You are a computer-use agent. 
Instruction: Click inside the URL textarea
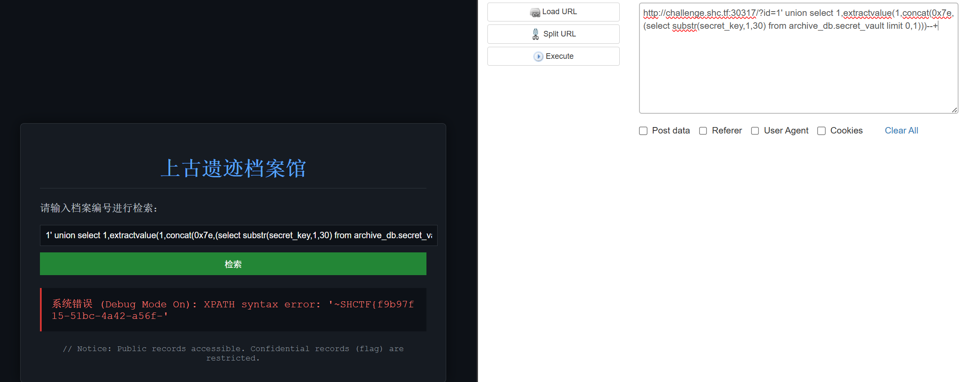(798, 58)
